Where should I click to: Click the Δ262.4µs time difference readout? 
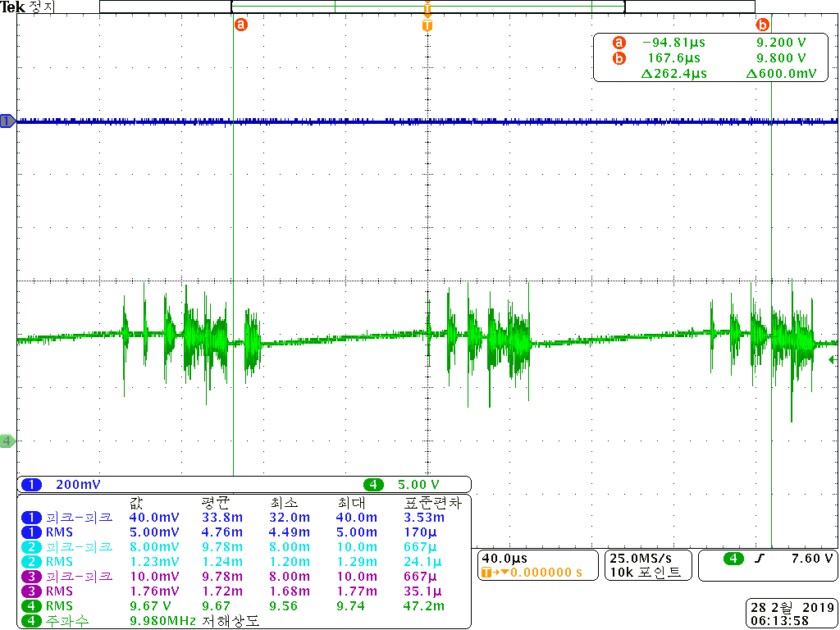click(x=674, y=74)
